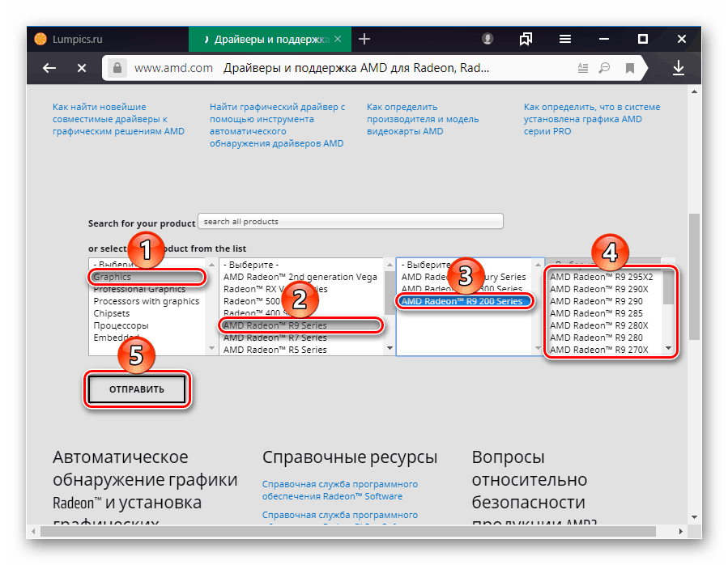Bookmark this page with bookmark icon
This screenshot has width=728, height=565.
(630, 69)
